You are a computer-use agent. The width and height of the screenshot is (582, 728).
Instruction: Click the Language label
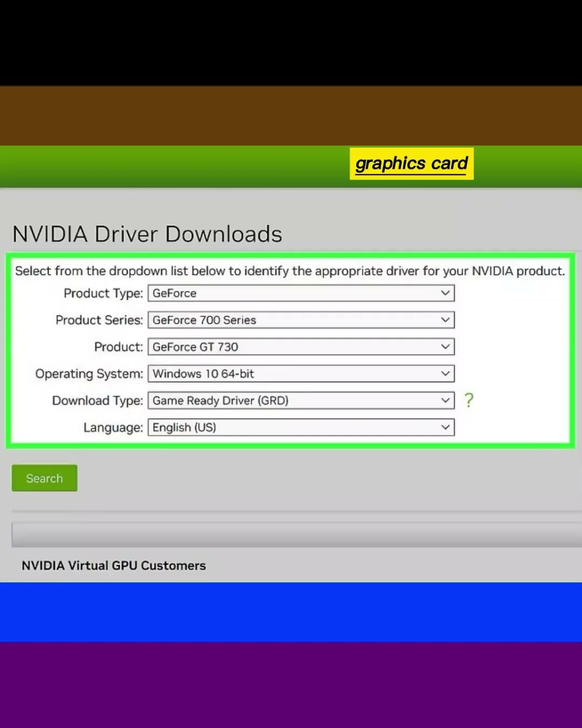113,428
